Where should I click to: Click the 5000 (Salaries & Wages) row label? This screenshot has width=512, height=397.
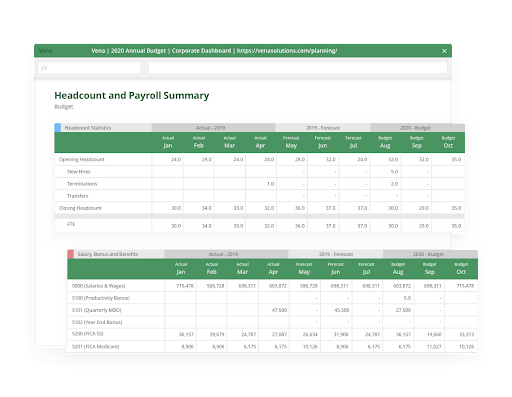click(99, 286)
